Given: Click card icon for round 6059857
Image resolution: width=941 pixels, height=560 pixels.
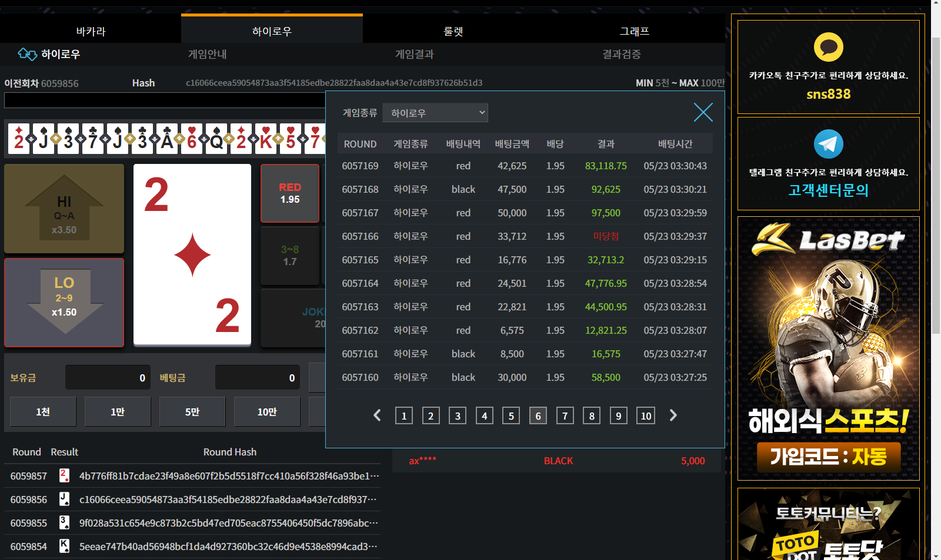Looking at the screenshot, I should (64, 475).
